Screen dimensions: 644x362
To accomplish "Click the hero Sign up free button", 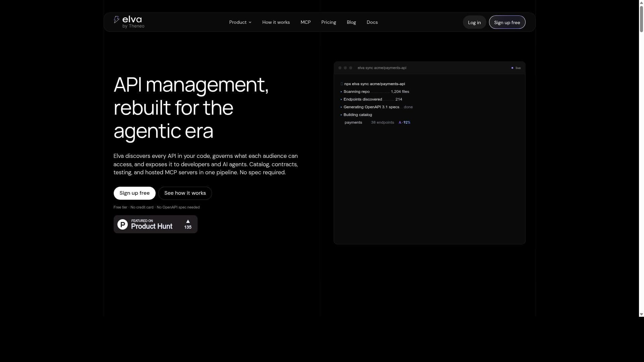I will (x=135, y=193).
